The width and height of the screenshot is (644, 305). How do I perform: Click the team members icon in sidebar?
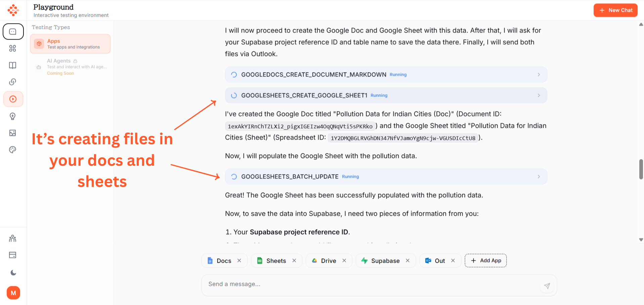[13, 238]
